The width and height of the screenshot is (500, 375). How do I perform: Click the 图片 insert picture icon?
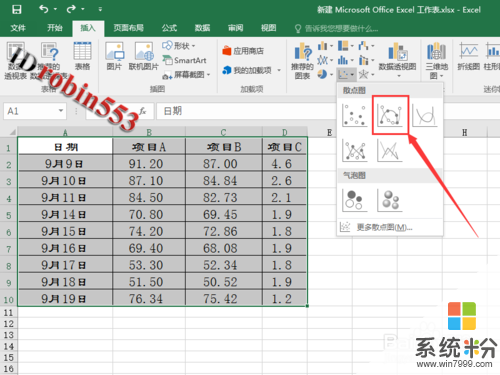click(114, 56)
